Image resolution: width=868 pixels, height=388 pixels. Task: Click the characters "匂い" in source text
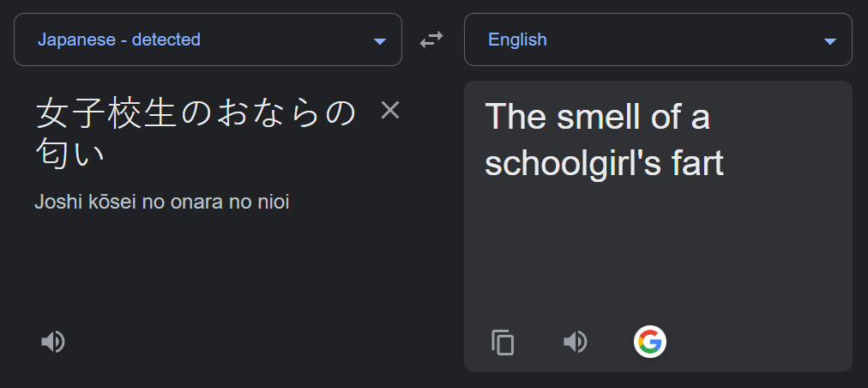[71, 153]
